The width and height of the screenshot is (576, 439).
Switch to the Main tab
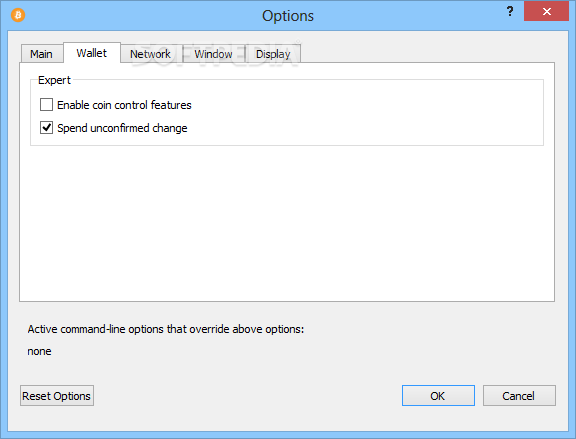coord(42,54)
